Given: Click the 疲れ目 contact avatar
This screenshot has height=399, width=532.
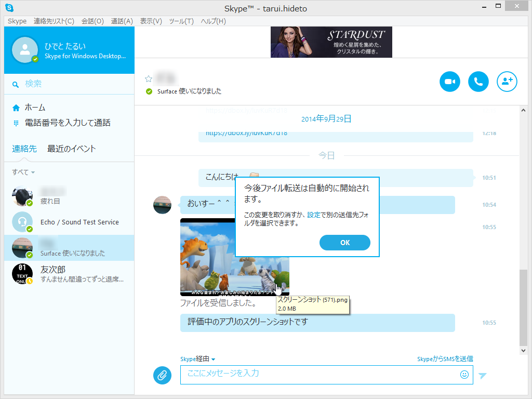Looking at the screenshot, I should 22,196.
